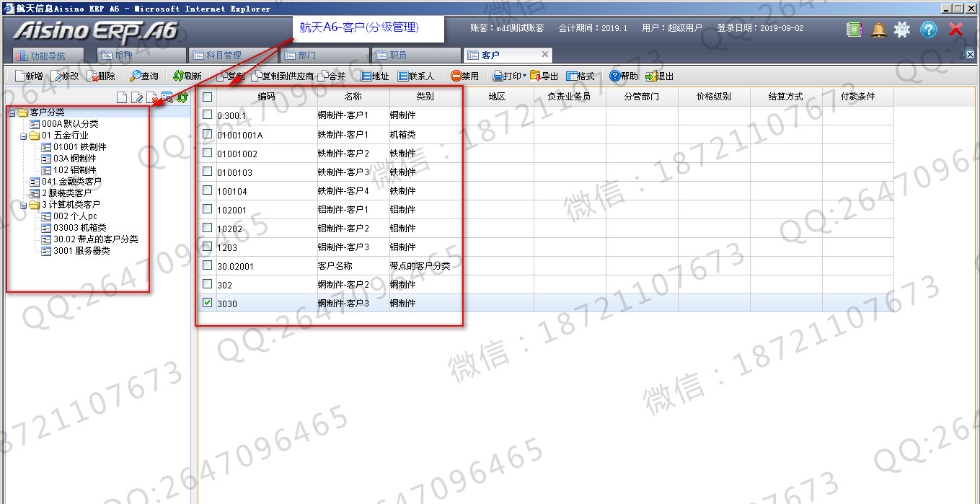The image size is (980, 504).
Task: Click the 新增 (Add) toolbar button
Action: pyautogui.click(x=28, y=76)
